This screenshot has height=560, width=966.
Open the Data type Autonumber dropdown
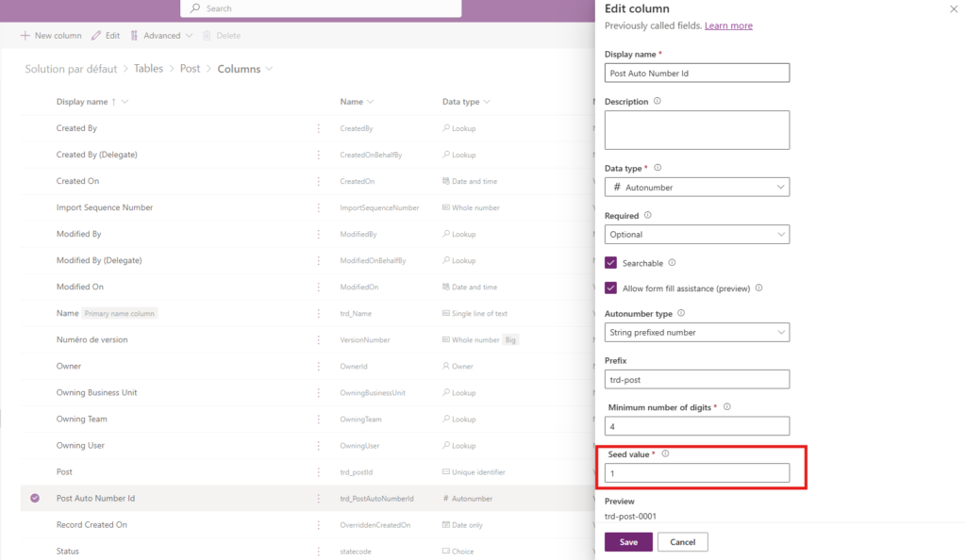(696, 188)
